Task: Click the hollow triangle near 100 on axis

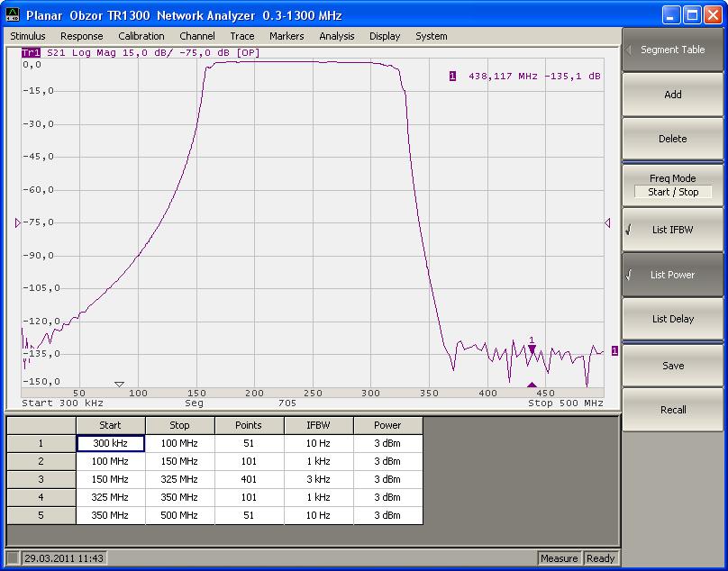Action: 119,385
